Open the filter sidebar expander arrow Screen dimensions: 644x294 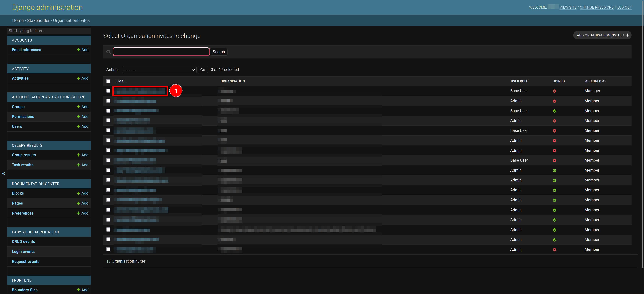3,173
